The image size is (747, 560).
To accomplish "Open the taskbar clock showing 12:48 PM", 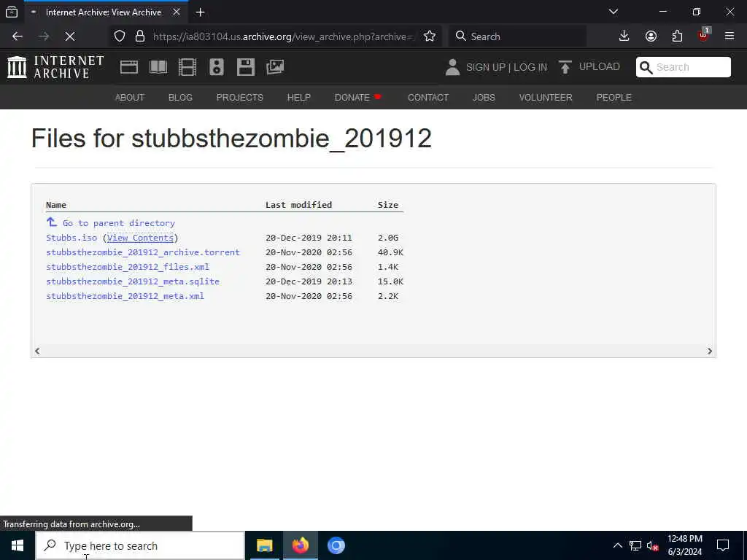I will pos(684,545).
